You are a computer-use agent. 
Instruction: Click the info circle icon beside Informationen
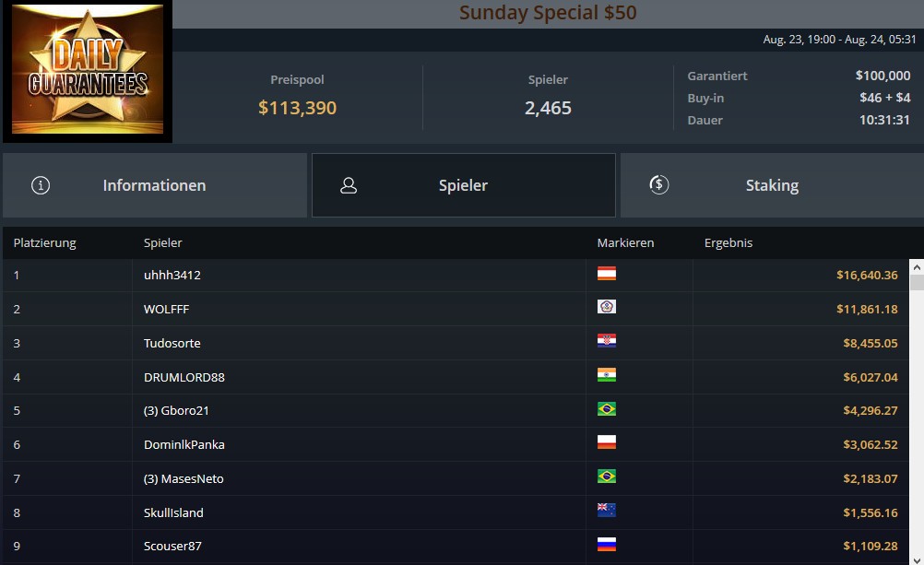point(40,185)
